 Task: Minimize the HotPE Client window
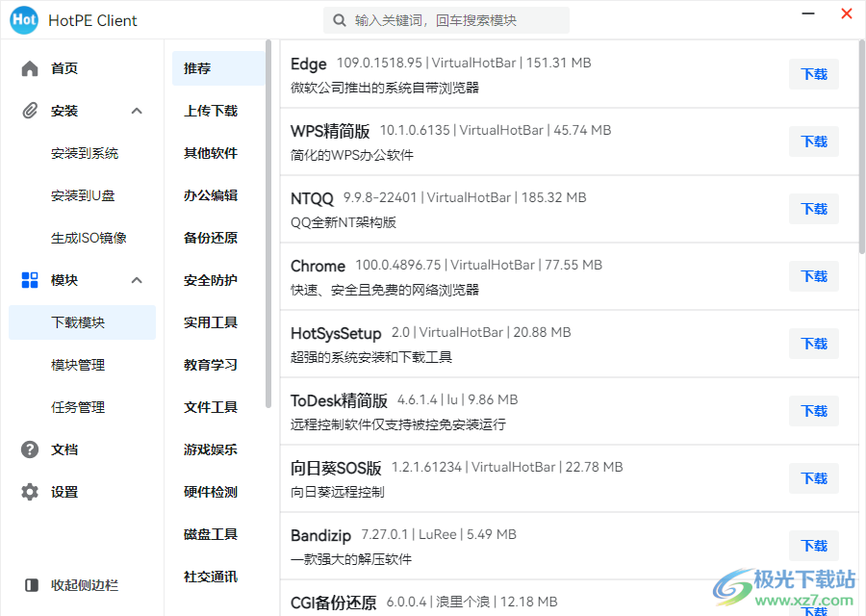808,13
